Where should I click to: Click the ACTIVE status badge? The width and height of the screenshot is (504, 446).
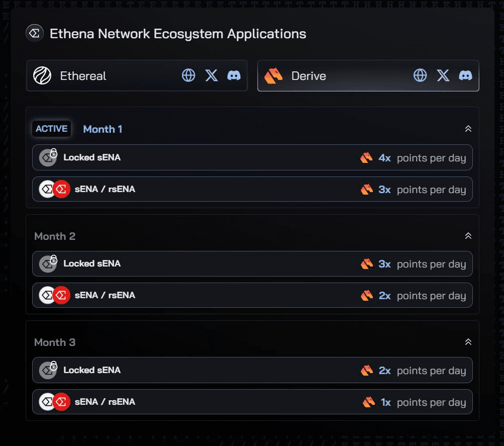51,129
